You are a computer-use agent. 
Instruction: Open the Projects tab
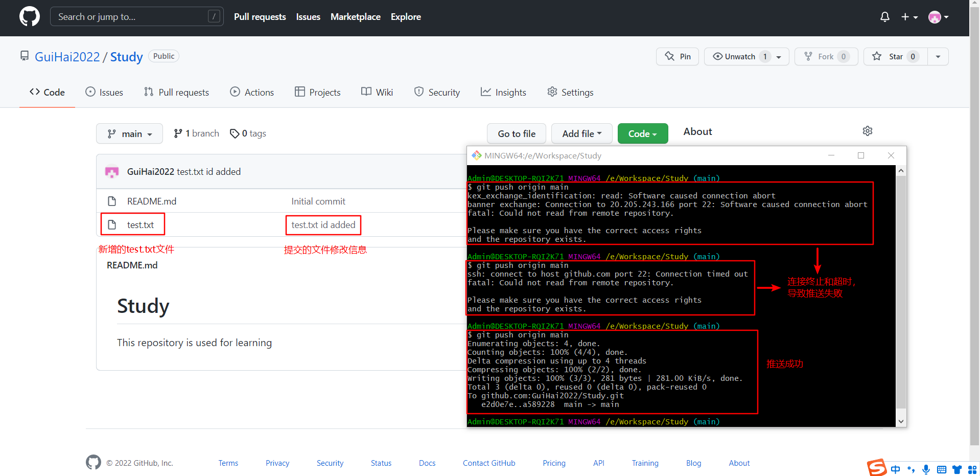click(x=318, y=92)
